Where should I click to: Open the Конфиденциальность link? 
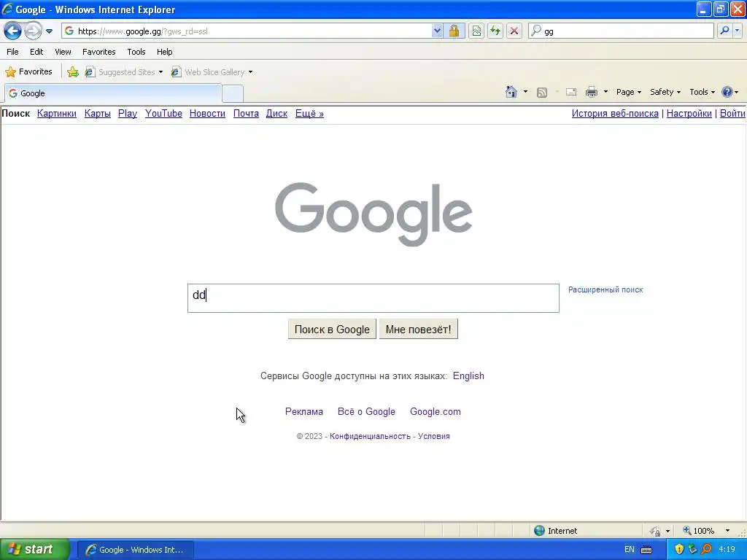[x=370, y=436]
